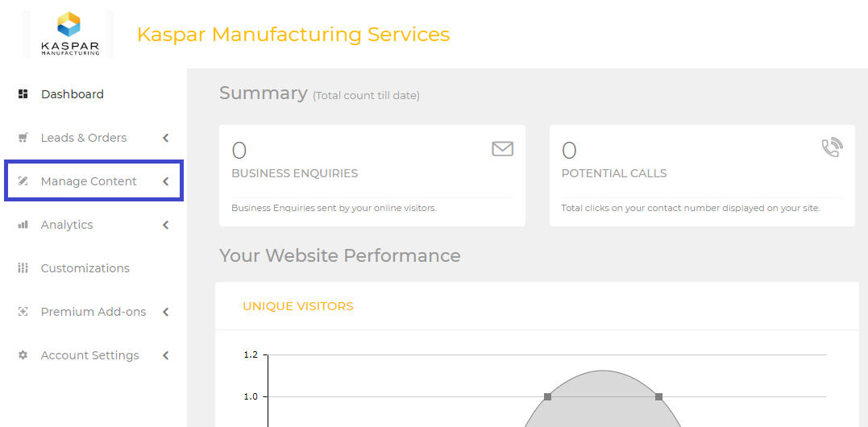This screenshot has height=427, width=868.
Task: Expand the Account Settings chevron
Action: (x=165, y=355)
